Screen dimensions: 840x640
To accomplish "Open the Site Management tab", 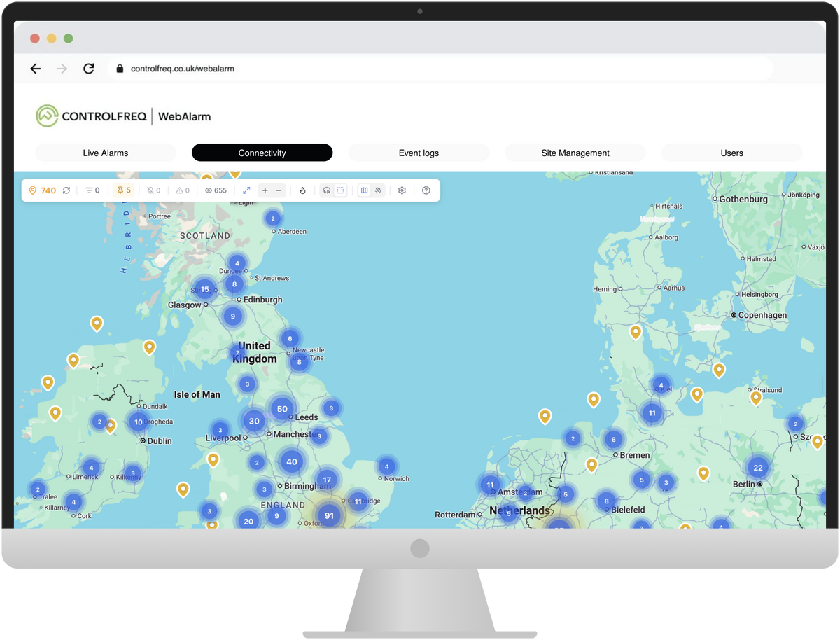I will [575, 153].
